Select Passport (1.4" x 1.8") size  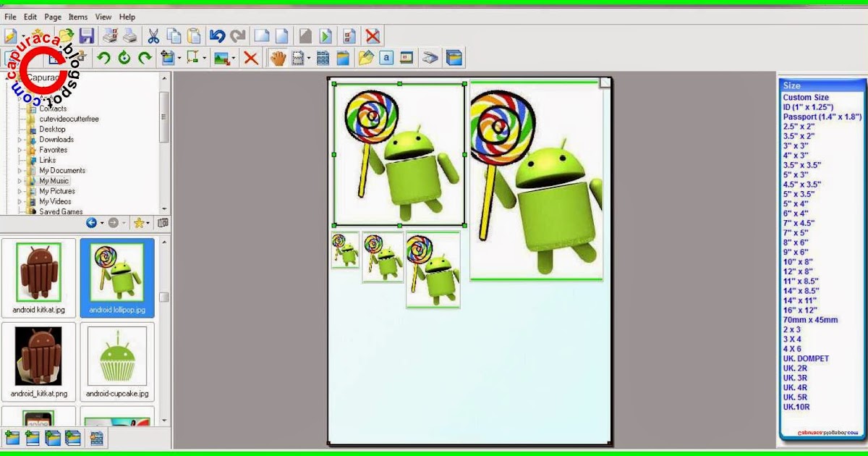tap(821, 116)
